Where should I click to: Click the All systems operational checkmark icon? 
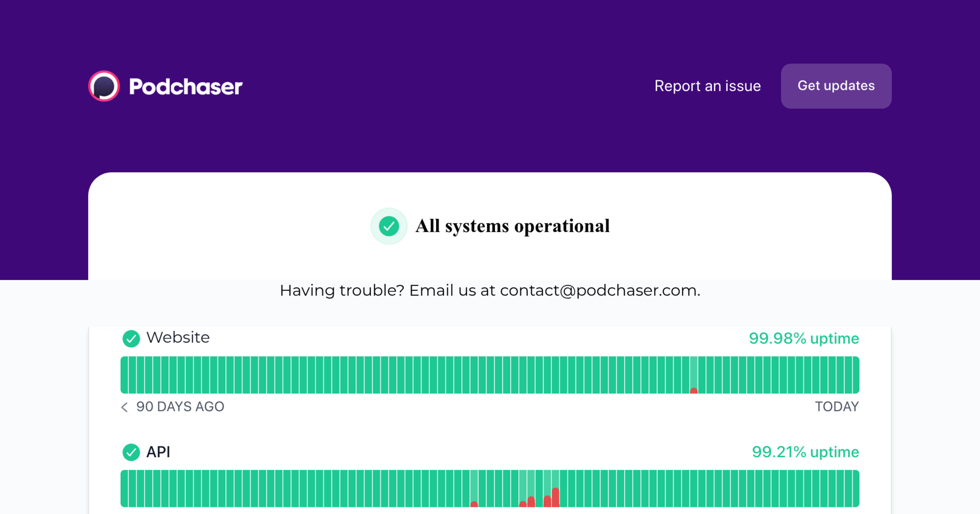pos(389,226)
